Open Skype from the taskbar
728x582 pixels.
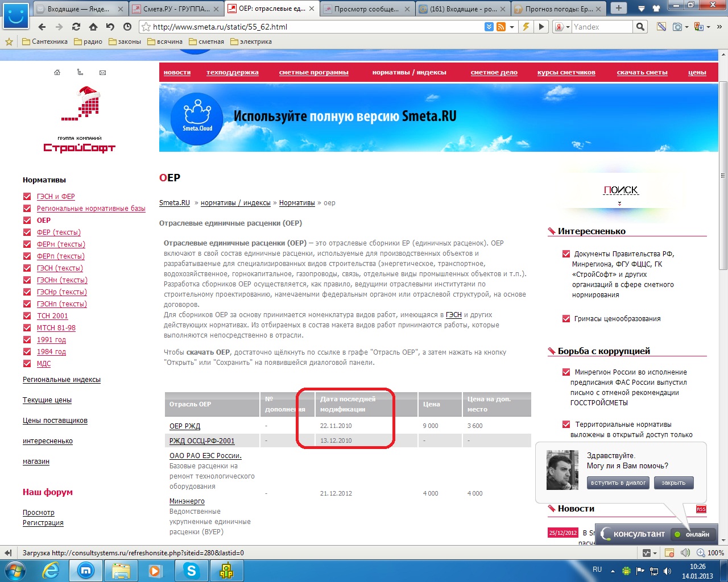(192, 571)
